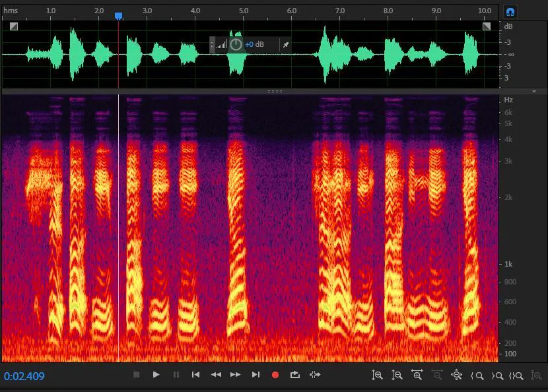Grab the HUD overlay move handle
Screen dimensions: 548x392
coord(212,45)
